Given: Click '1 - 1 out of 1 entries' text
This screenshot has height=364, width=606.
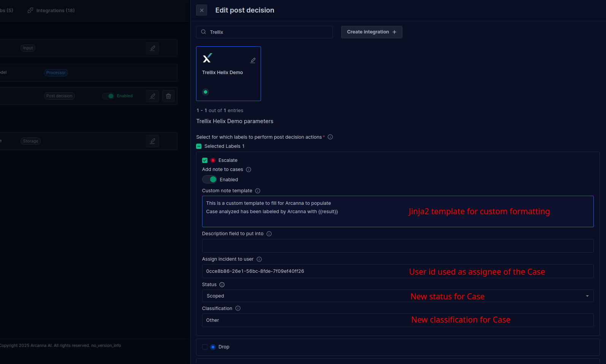Looking at the screenshot, I should click(x=220, y=111).
